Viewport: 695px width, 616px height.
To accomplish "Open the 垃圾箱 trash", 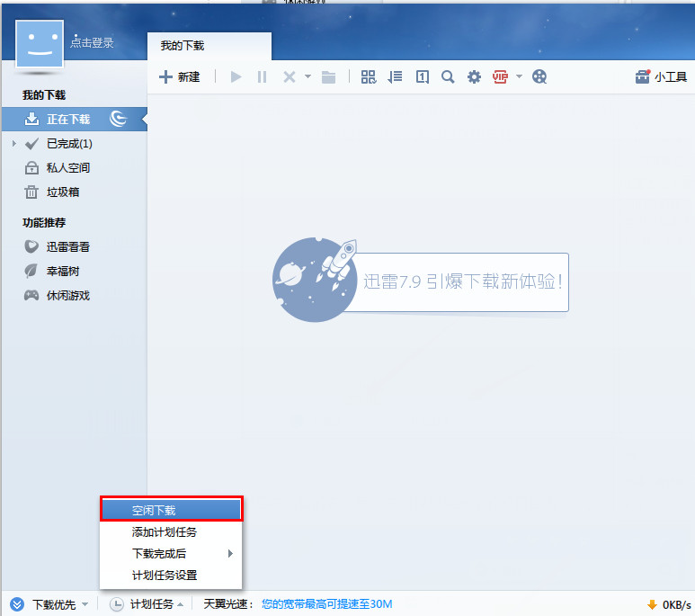I will coord(63,192).
